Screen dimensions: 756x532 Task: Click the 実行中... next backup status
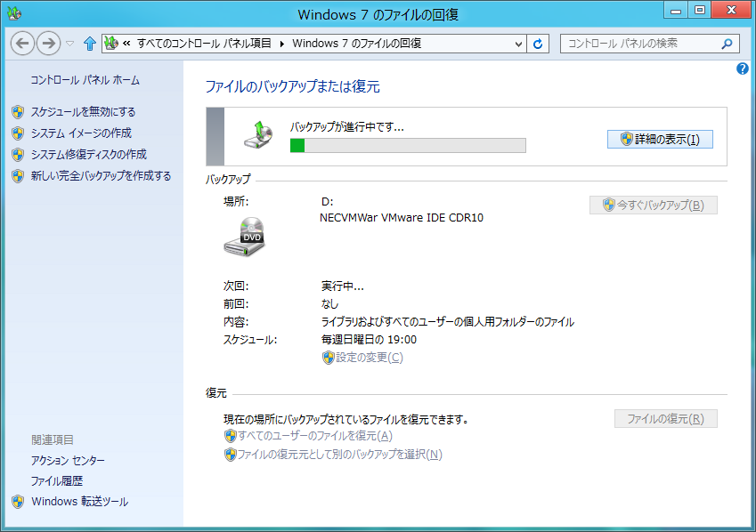[342, 286]
